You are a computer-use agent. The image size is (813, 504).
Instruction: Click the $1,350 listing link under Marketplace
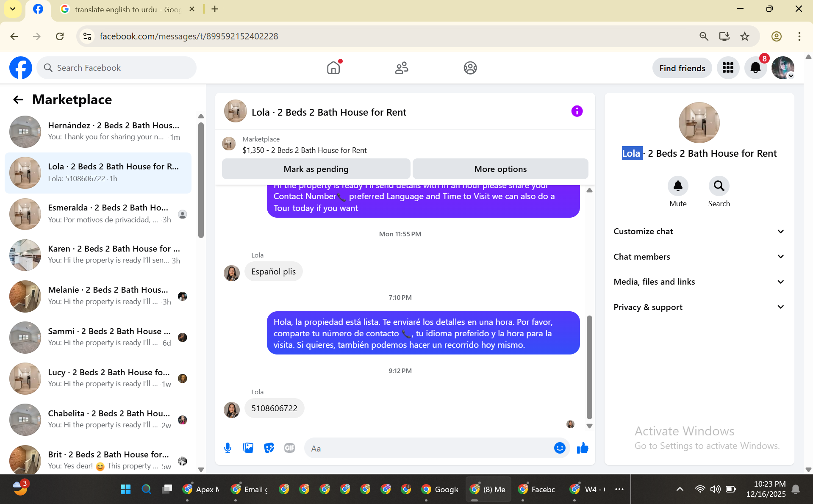(x=305, y=150)
